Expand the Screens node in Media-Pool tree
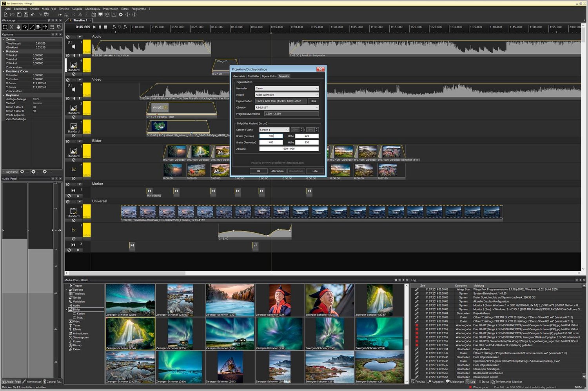The height and width of the screenshot is (391, 588). [67, 290]
